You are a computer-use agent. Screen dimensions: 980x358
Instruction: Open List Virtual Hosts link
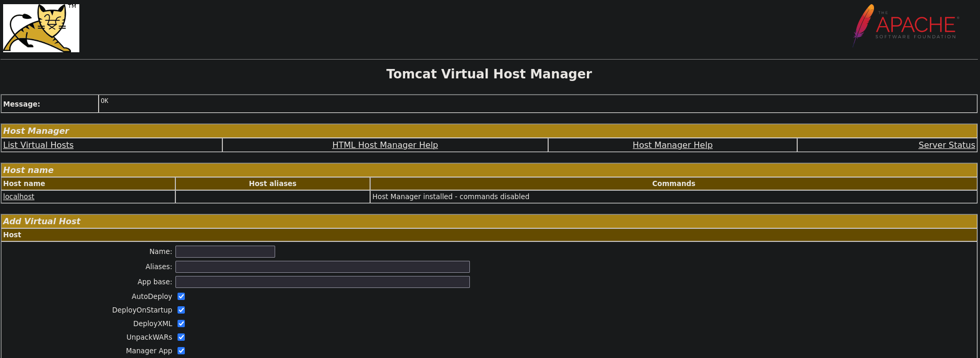coord(38,145)
